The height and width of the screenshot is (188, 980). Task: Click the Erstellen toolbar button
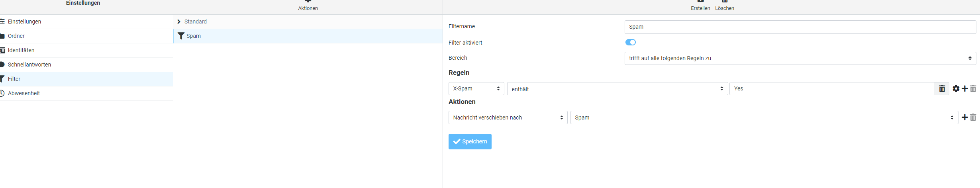(x=700, y=6)
